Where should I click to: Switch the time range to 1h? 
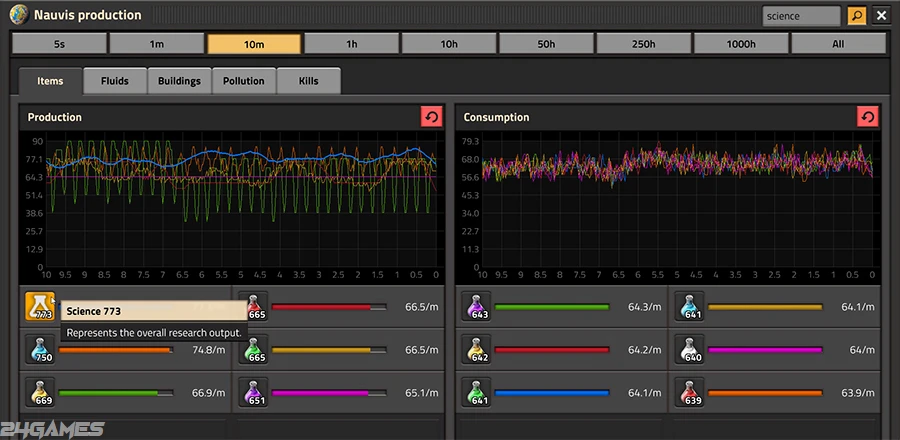coord(351,44)
